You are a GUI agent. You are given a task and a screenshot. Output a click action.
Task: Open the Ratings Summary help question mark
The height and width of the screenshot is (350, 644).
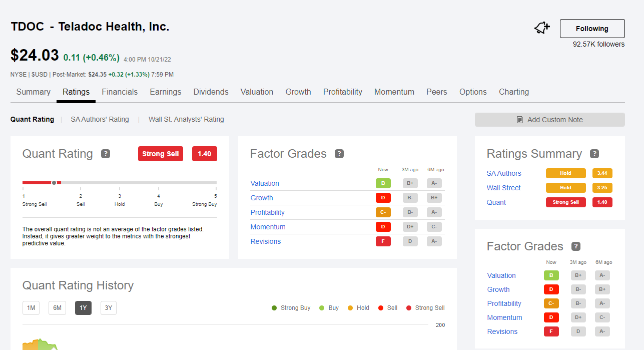tap(594, 154)
